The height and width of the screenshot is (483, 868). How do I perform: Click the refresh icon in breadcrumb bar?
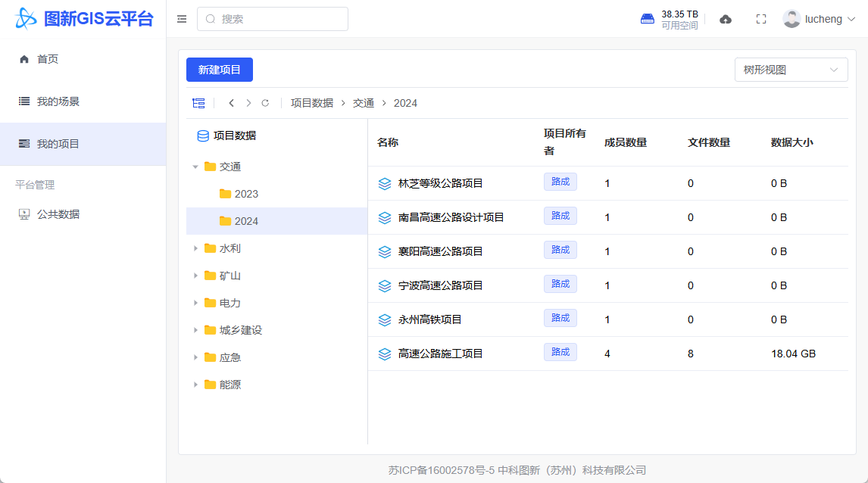(x=265, y=103)
